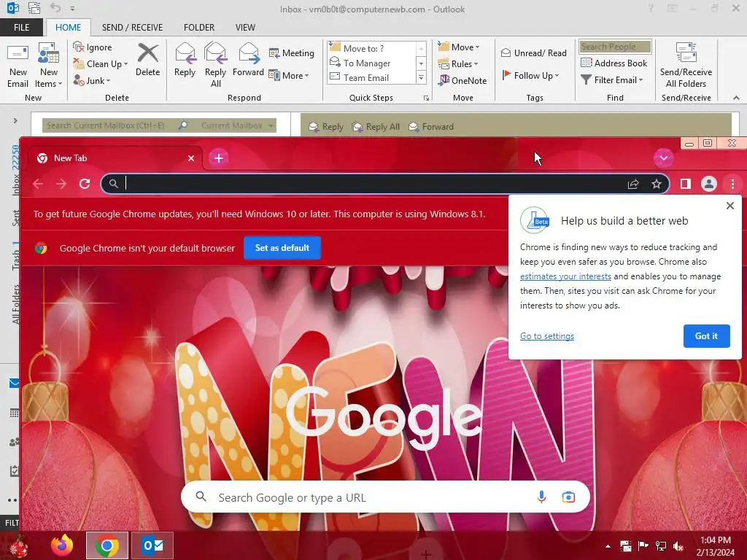Open New Items dropdown in Outlook
The height and width of the screenshot is (560, 747).
coord(49,65)
